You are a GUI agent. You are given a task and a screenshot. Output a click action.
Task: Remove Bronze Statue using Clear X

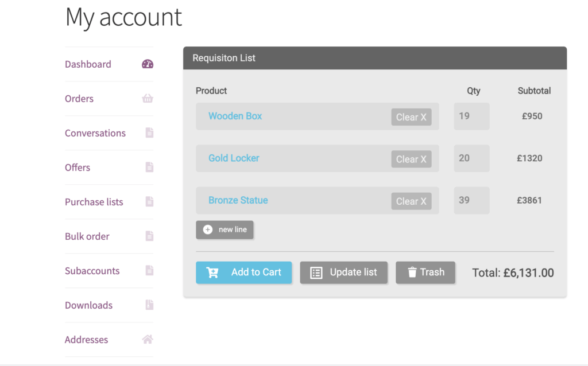[411, 201]
